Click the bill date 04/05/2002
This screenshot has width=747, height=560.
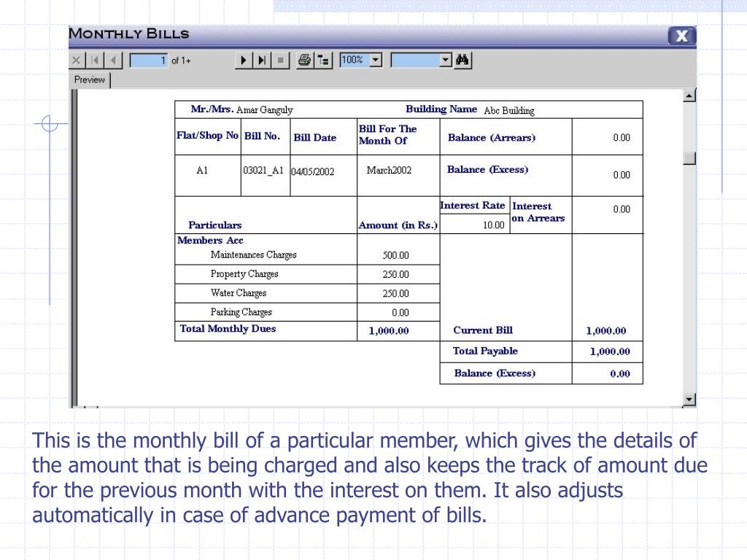point(312,171)
